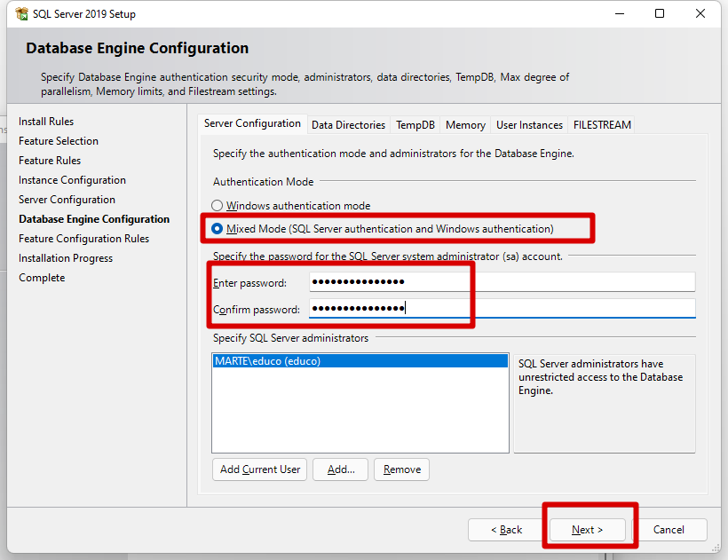The height and width of the screenshot is (560, 728).
Task: Click the Install Rules step
Action: tap(46, 122)
